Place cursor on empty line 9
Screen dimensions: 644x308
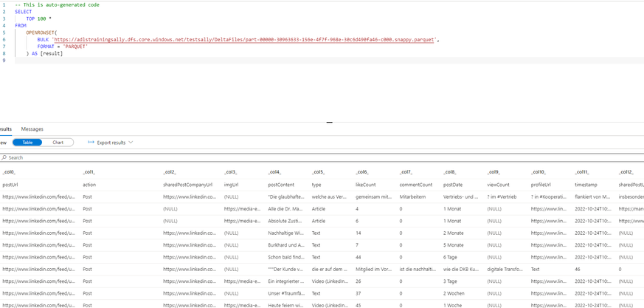pos(328,61)
